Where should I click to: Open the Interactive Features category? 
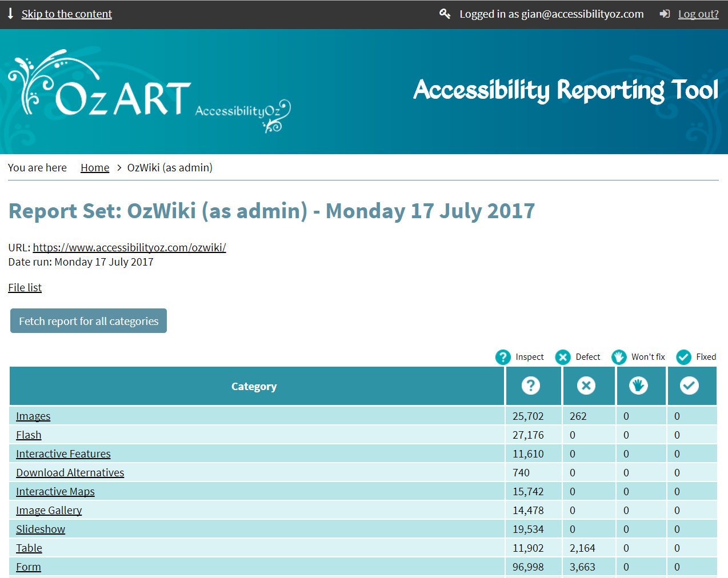63,453
